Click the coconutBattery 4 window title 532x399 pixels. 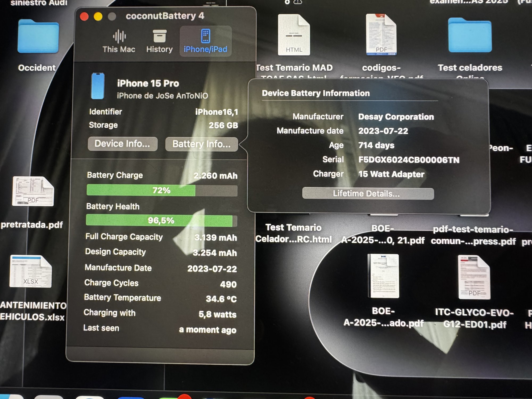pyautogui.click(x=165, y=16)
